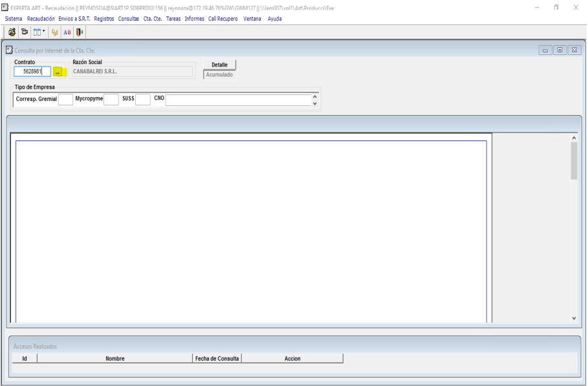The image size is (588, 386).
Task: Click the Corresp. Gremial box
Action: [65, 100]
